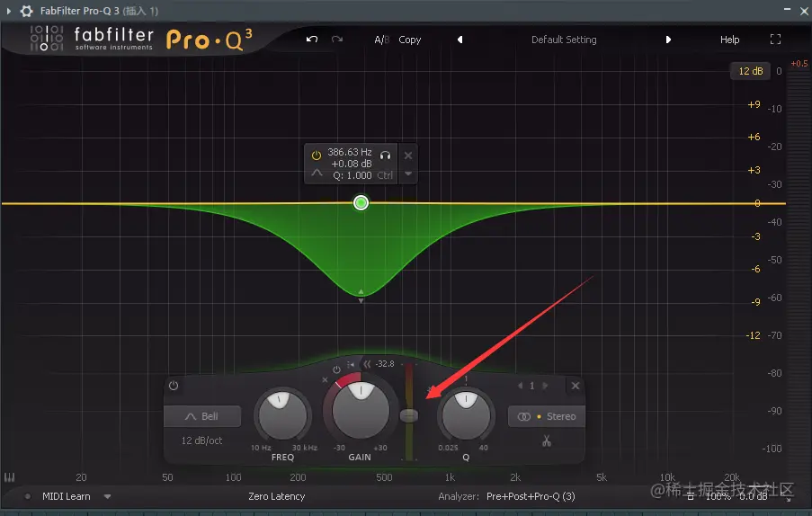Click the +0.5 peak level readout
Viewport: 812px width, 516px height.
(799, 64)
